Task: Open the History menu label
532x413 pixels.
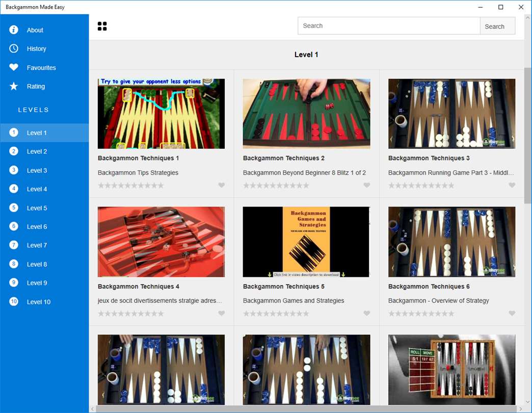Action: tap(36, 49)
